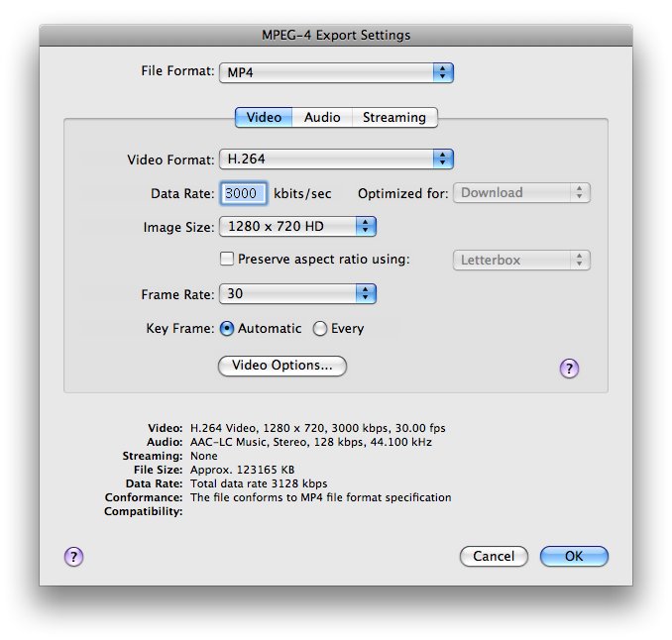The image size is (672, 640).
Task: Switch to the Streaming tab
Action: [x=394, y=117]
